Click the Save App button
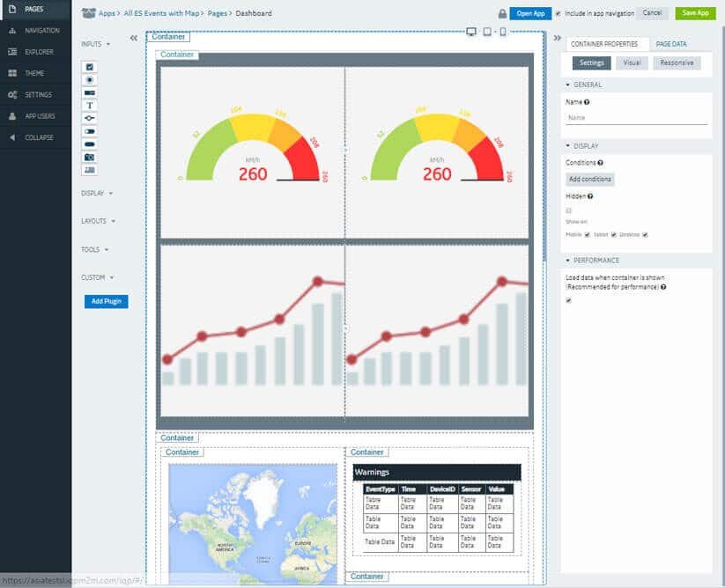The width and height of the screenshot is (725, 588). (x=695, y=13)
